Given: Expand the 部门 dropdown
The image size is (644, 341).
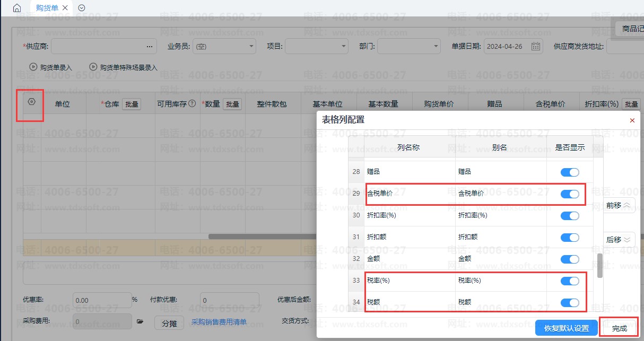Looking at the screenshot, I should point(435,47).
